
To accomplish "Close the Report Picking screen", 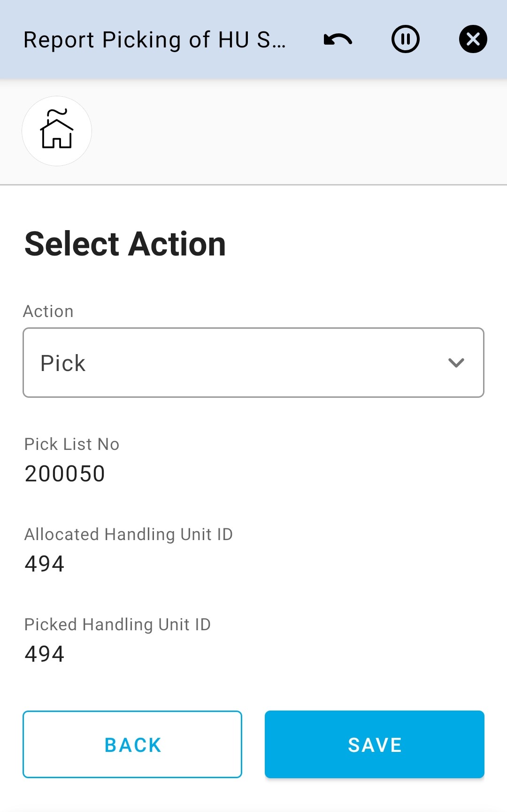I will point(473,39).
